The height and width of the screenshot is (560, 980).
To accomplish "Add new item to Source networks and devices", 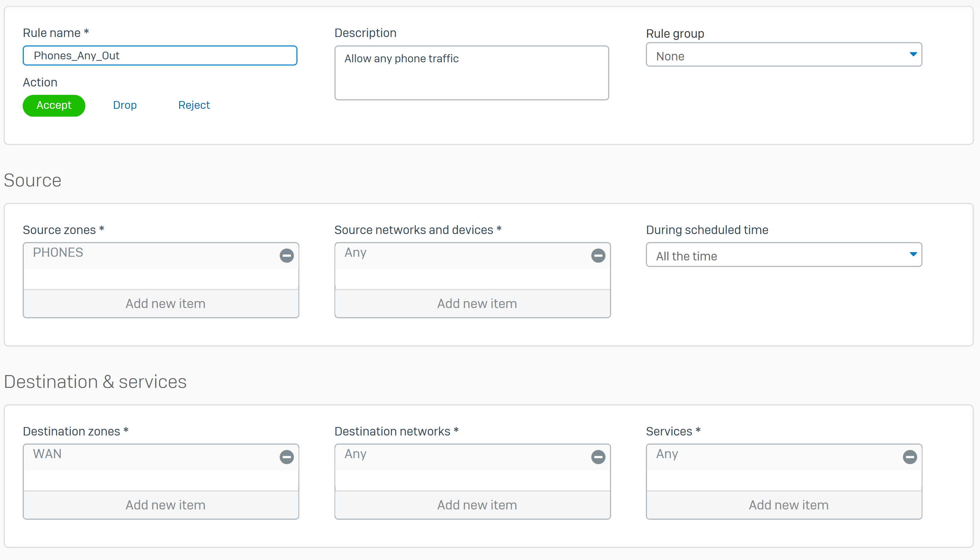I will pos(473,304).
